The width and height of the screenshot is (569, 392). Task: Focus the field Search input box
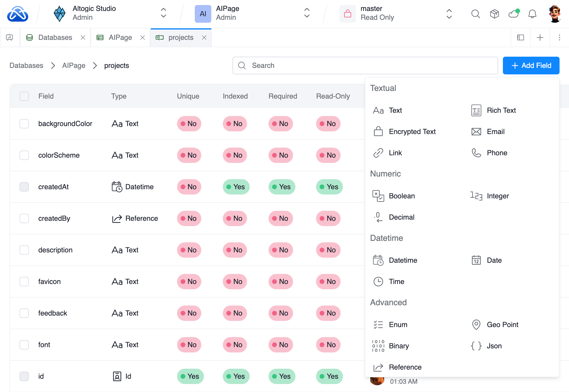pyautogui.click(x=365, y=66)
